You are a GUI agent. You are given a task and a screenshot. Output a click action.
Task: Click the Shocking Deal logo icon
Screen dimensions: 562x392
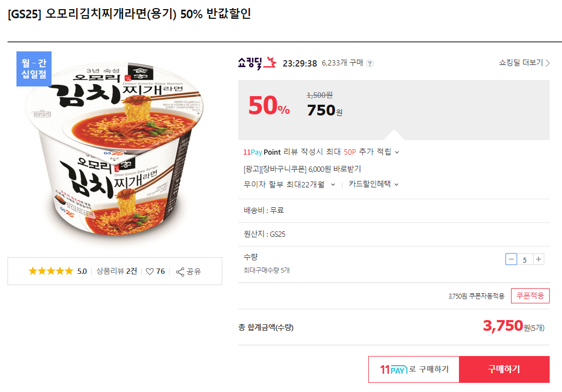[257, 63]
